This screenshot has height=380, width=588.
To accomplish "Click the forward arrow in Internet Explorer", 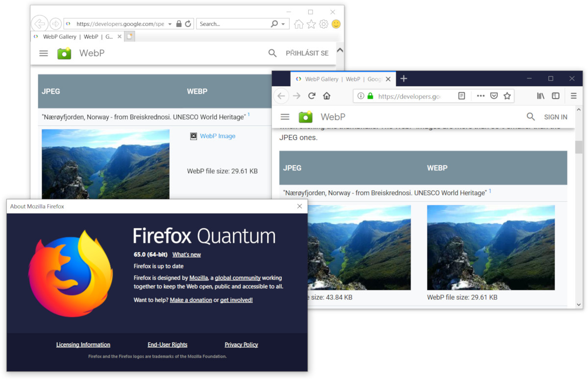I will (56, 24).
